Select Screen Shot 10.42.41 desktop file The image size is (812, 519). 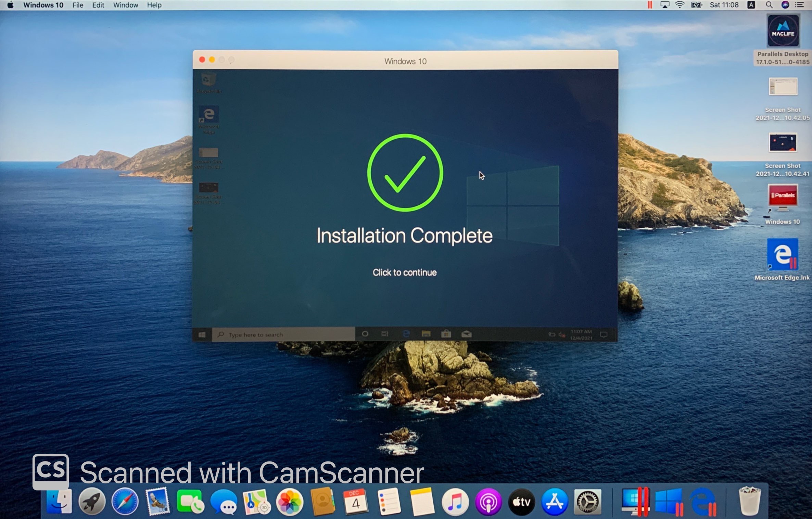[783, 155]
